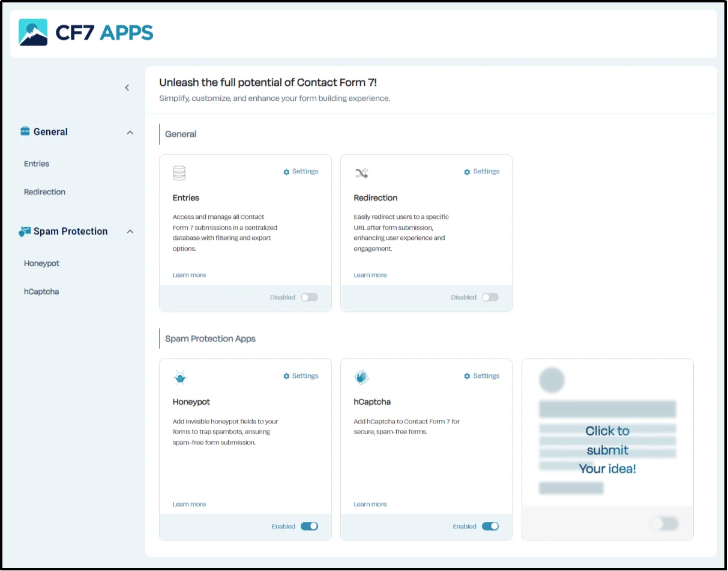This screenshot has width=728, height=571.
Task: Enable the Entries toggle switch
Action: (x=310, y=297)
